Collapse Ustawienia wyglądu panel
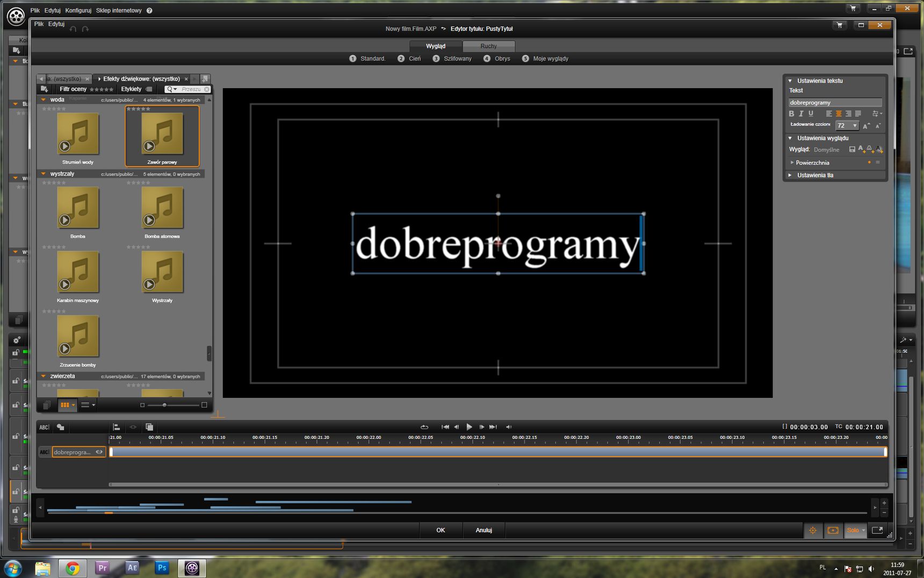 [790, 138]
